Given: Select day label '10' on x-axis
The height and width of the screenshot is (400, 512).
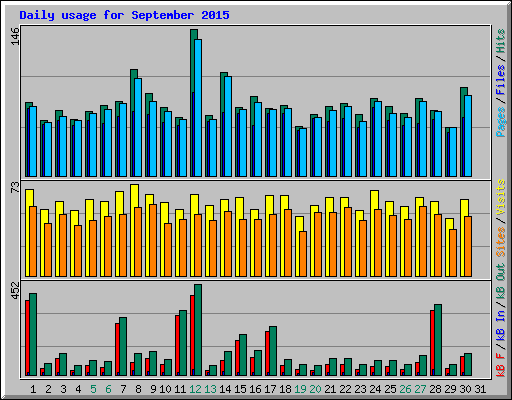Looking at the screenshot, I should [165, 389].
